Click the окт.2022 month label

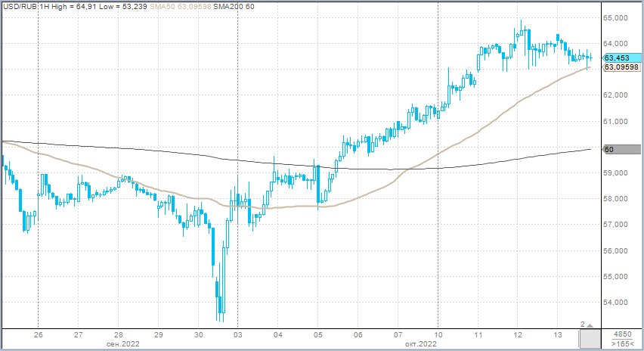point(420,344)
